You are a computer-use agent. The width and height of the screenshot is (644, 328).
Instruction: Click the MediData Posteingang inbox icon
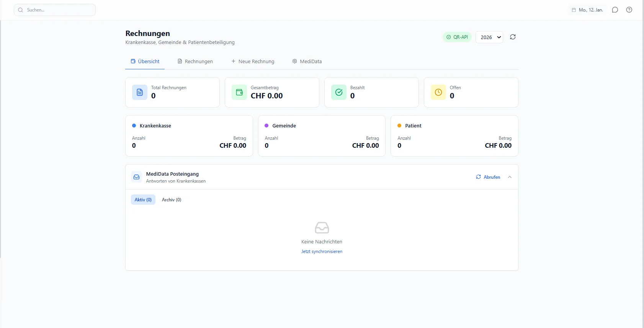point(136,177)
